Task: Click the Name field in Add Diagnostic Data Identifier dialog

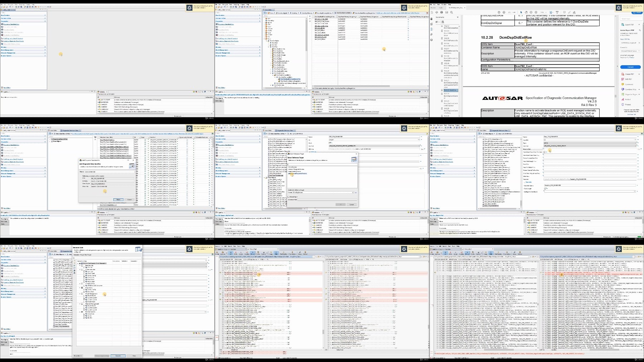Action: pyautogui.click(x=110, y=172)
